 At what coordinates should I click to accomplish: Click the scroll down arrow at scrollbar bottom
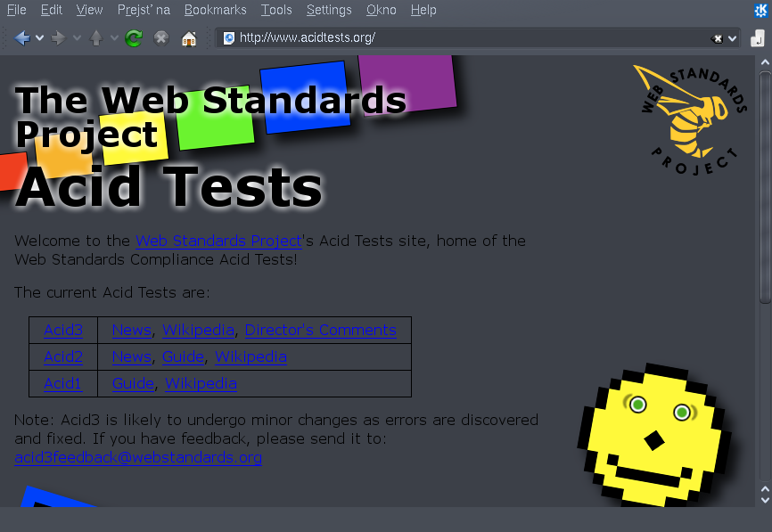[765, 500]
